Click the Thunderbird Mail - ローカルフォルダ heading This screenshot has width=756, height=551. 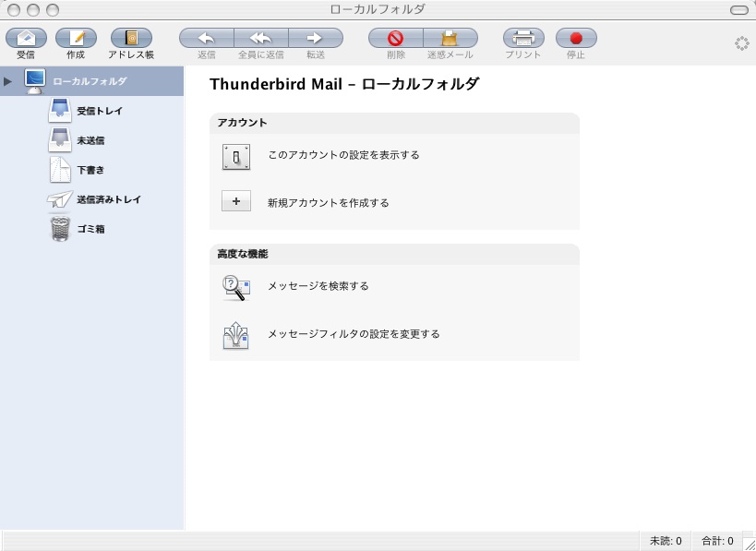point(344,84)
